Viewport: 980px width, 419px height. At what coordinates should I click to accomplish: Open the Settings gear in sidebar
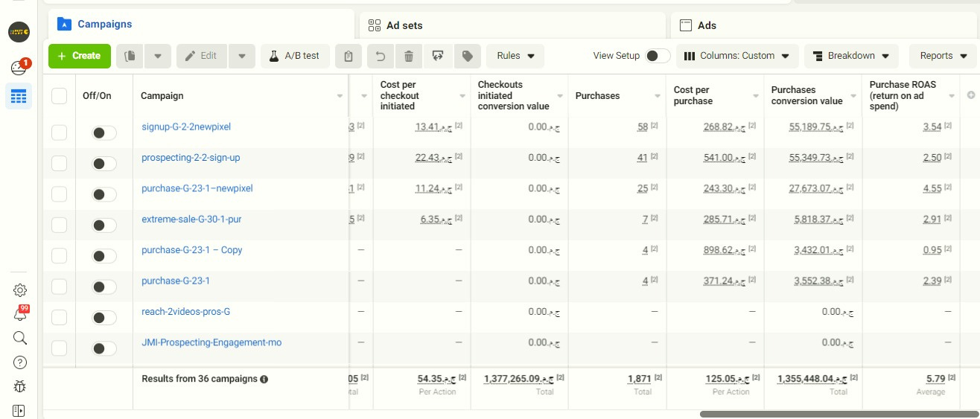click(x=20, y=290)
